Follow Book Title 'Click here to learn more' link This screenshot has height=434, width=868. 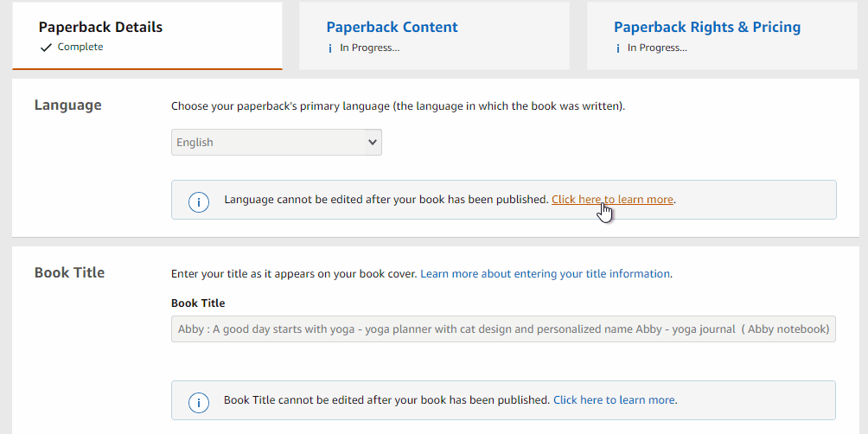pos(614,399)
